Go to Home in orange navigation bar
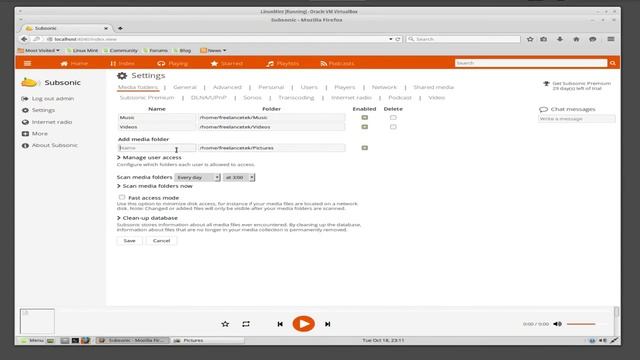 click(74, 64)
